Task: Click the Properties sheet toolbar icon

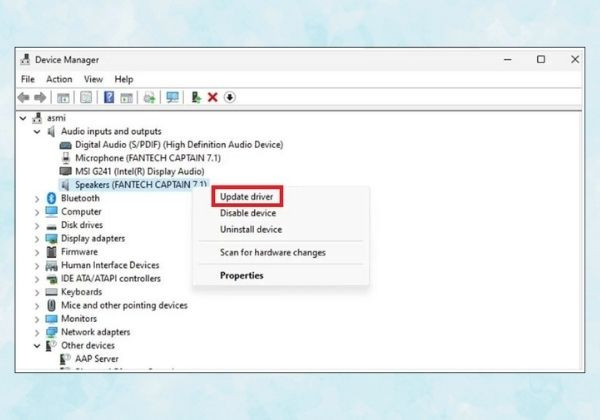Action: click(86, 97)
